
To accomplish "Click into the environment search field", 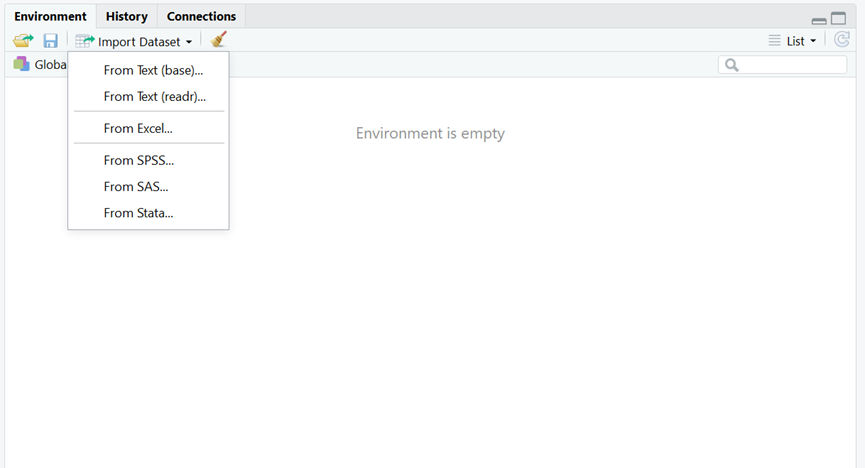I will [782, 65].
